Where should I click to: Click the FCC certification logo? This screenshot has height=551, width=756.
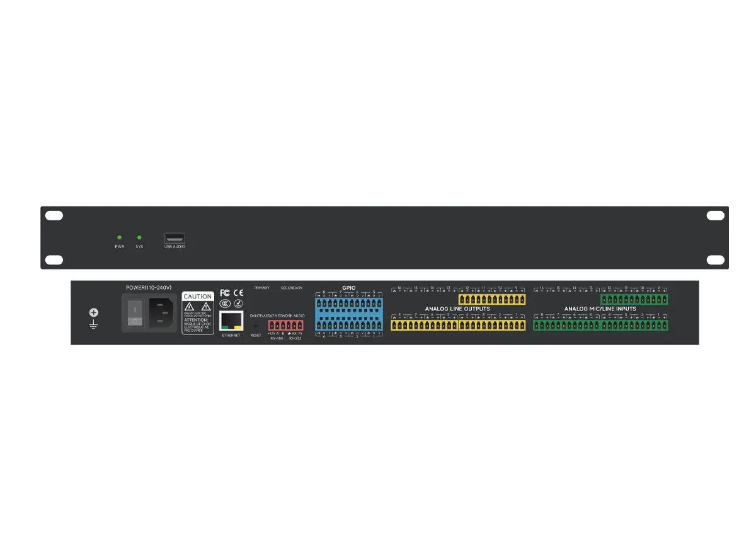(x=224, y=293)
